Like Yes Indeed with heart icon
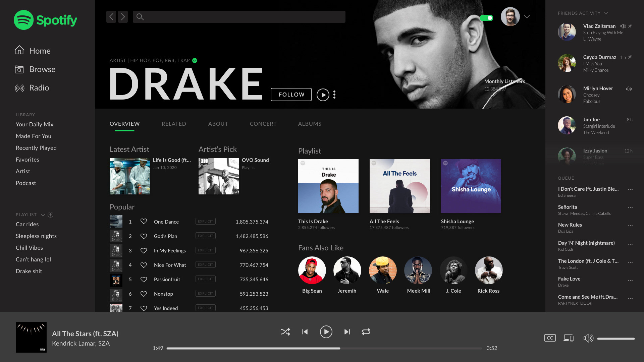644x362 pixels. [144, 308]
